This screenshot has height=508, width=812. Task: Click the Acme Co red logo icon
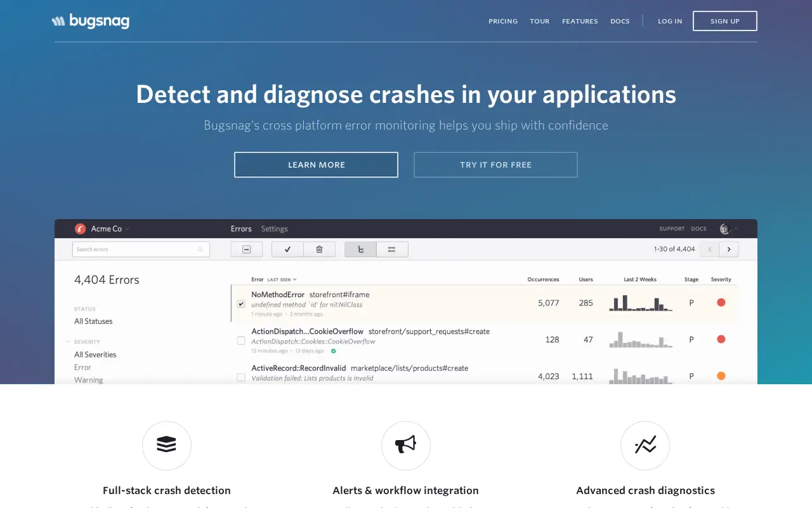81,229
